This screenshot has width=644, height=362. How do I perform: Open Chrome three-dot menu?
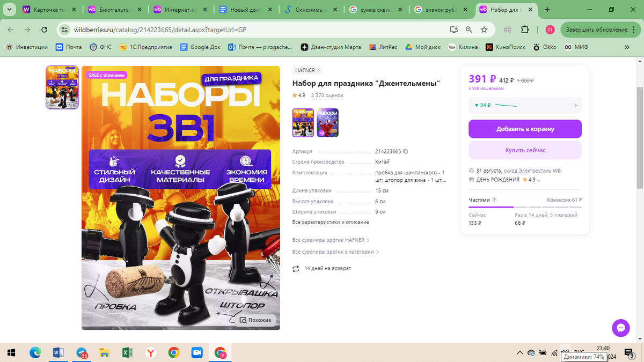point(634,30)
